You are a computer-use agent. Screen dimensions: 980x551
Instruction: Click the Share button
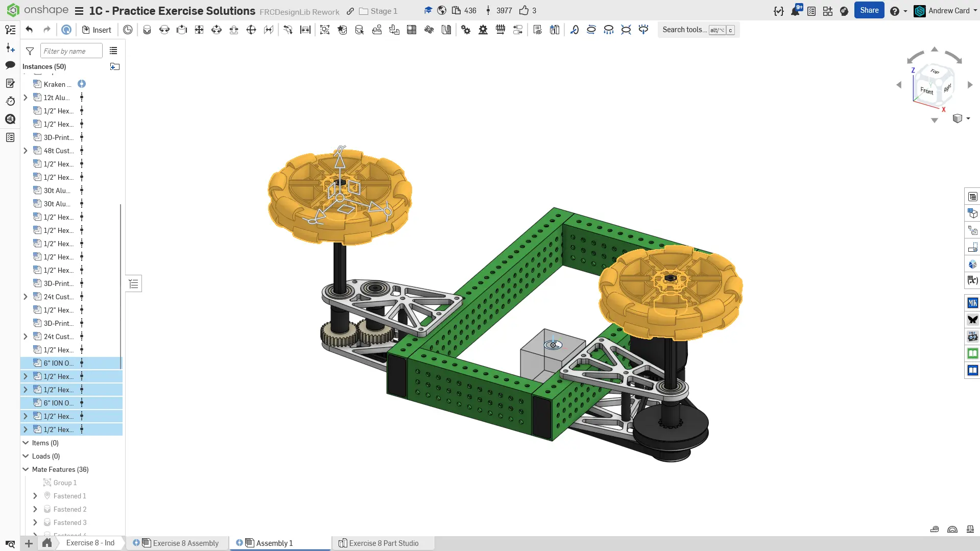pos(869,10)
